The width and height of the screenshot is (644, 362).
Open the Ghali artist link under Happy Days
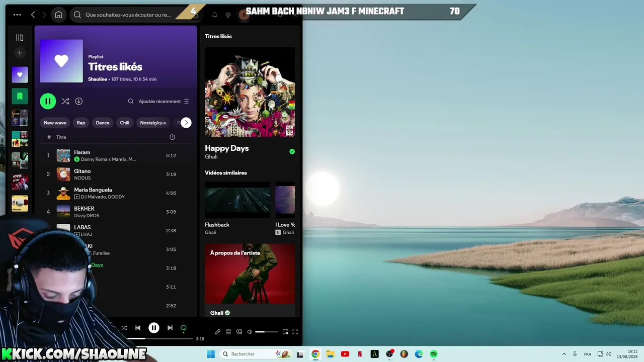[x=211, y=157]
